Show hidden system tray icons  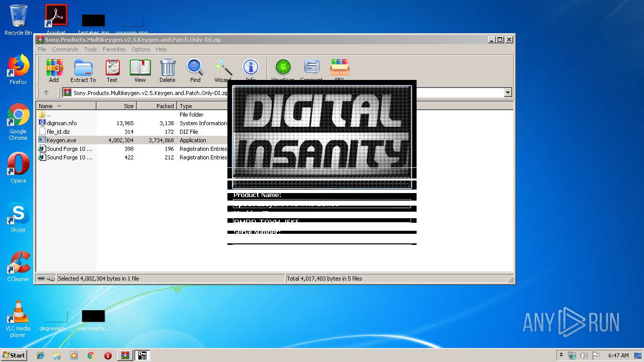561,355
